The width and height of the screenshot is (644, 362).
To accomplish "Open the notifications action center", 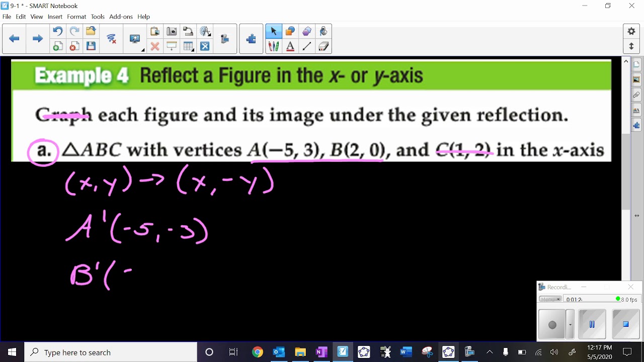I will [x=627, y=352].
